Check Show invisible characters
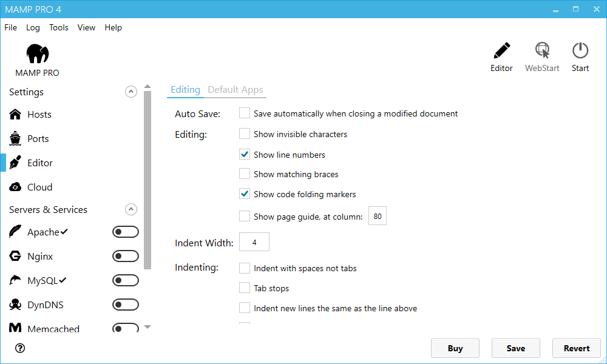 245,134
